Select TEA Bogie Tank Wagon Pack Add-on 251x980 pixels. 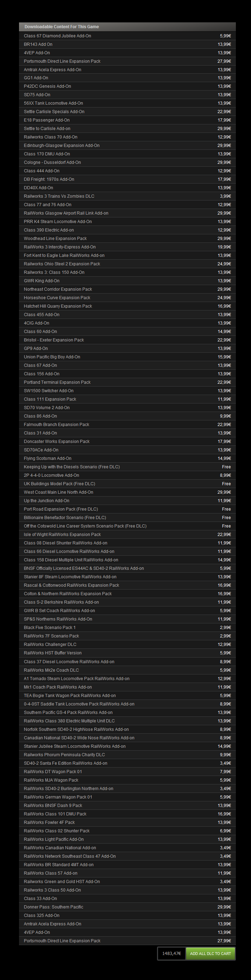[127, 695]
